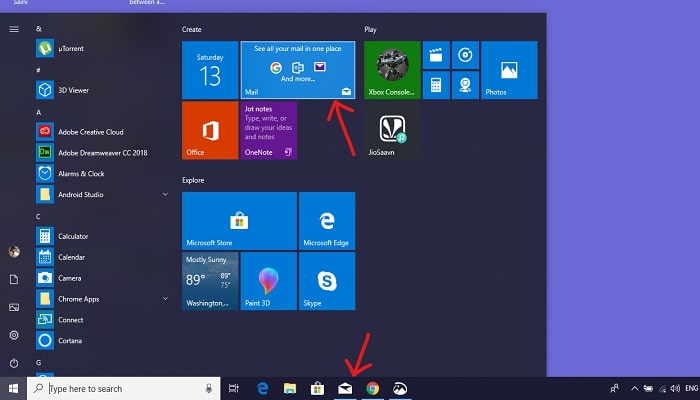The height and width of the screenshot is (400, 700).
Task: Open the Photos-like app on taskbar
Action: click(400, 388)
